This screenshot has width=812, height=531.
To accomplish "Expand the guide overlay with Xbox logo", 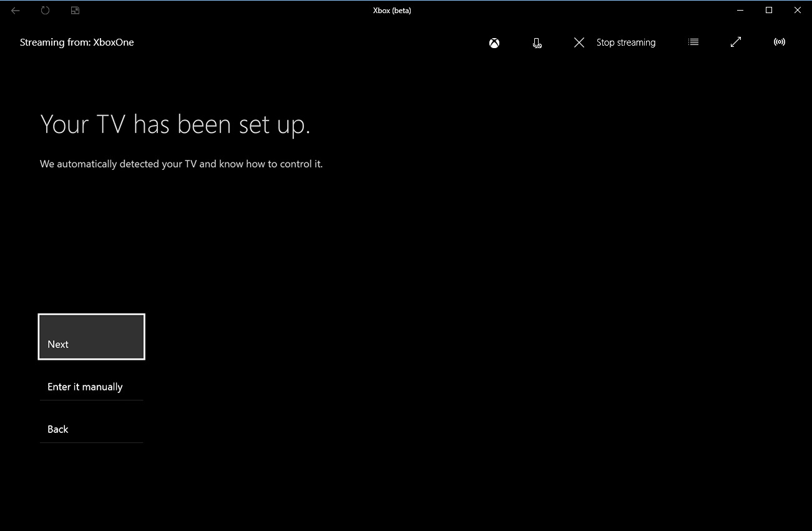I will pos(494,42).
